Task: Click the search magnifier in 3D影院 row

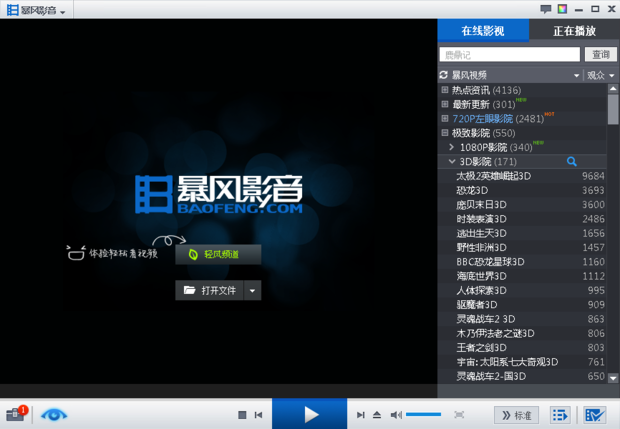Action: coord(571,161)
